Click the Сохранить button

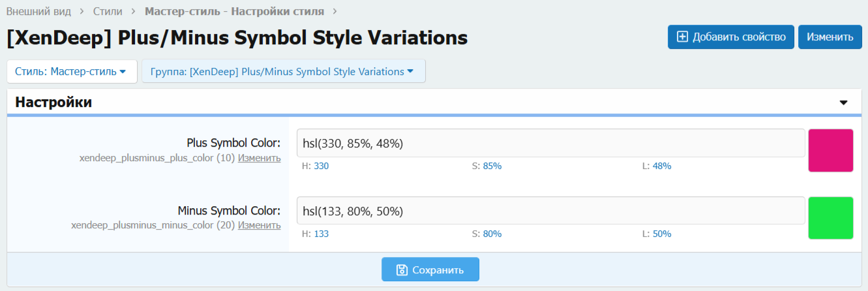(x=430, y=269)
